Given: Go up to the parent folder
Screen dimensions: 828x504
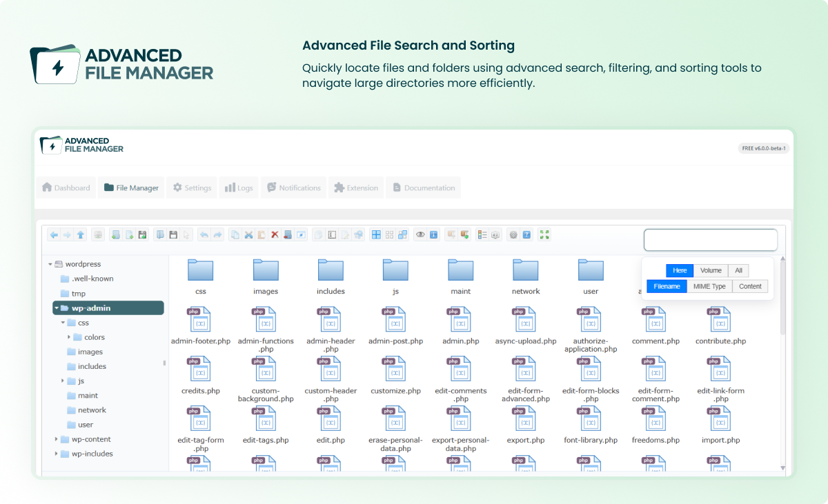Looking at the screenshot, I should point(81,235).
